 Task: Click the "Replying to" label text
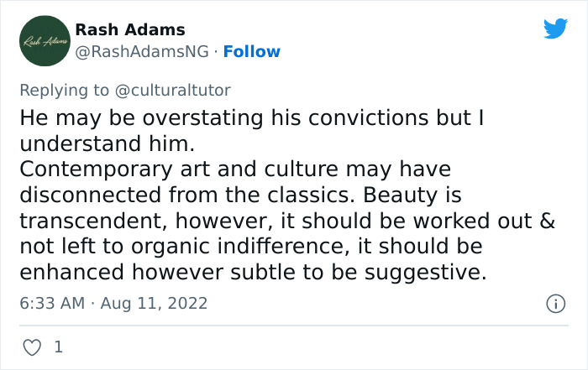click(x=64, y=91)
